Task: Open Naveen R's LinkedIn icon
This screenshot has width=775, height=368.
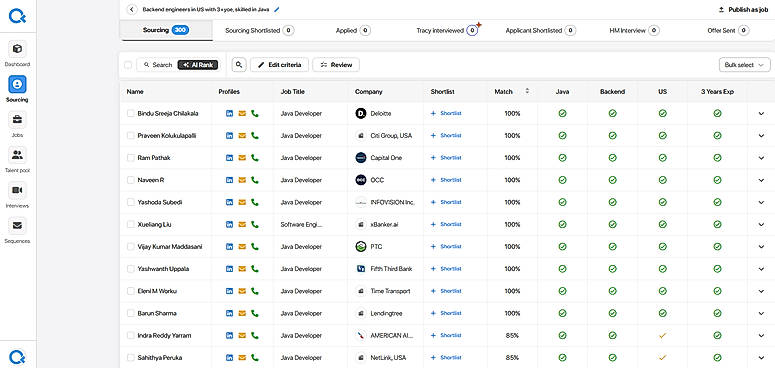Action: pos(229,180)
